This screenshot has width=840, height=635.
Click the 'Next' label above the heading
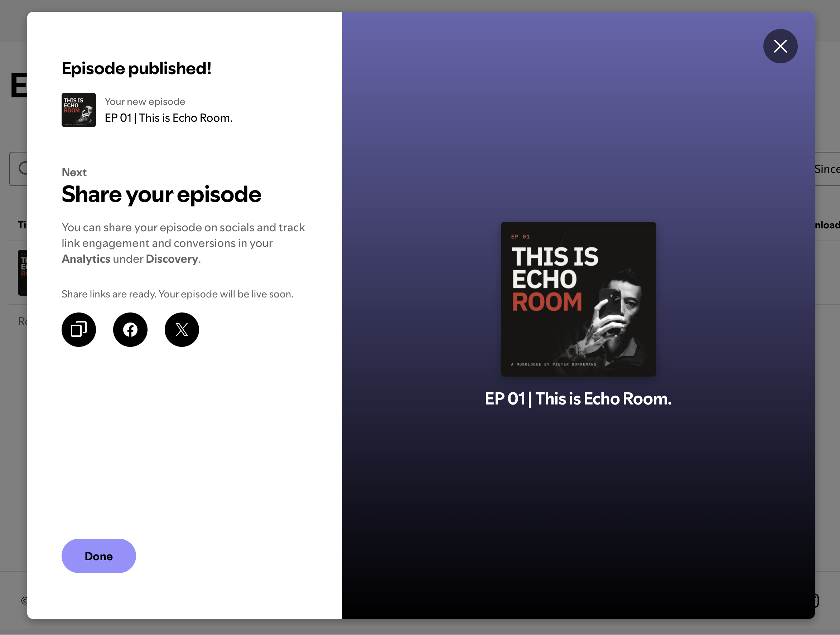(x=74, y=172)
